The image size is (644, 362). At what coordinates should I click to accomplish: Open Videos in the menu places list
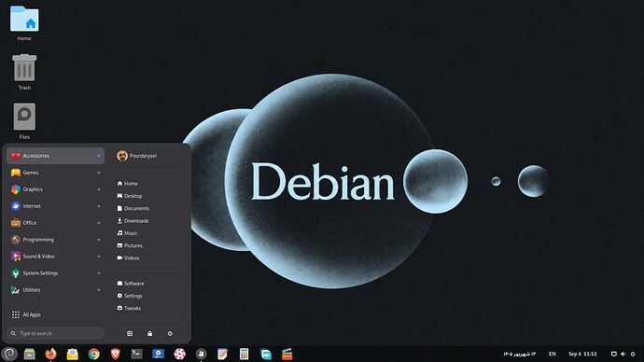pos(128,258)
